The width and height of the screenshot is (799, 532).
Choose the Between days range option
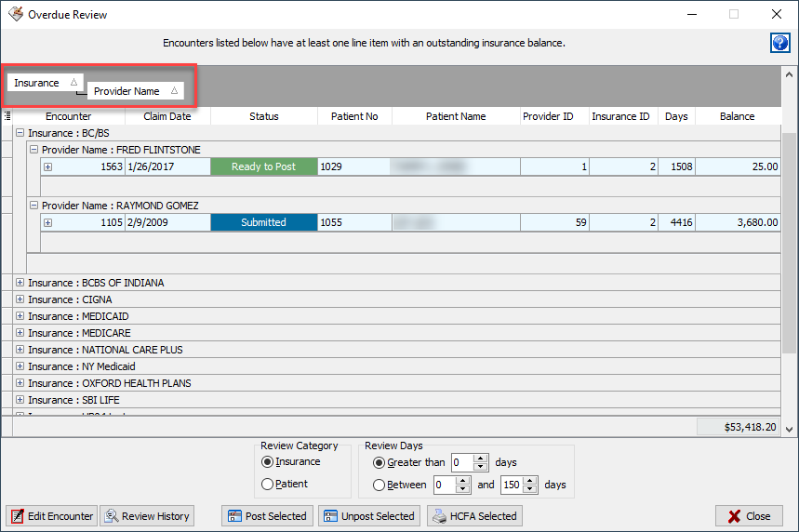pyautogui.click(x=379, y=485)
